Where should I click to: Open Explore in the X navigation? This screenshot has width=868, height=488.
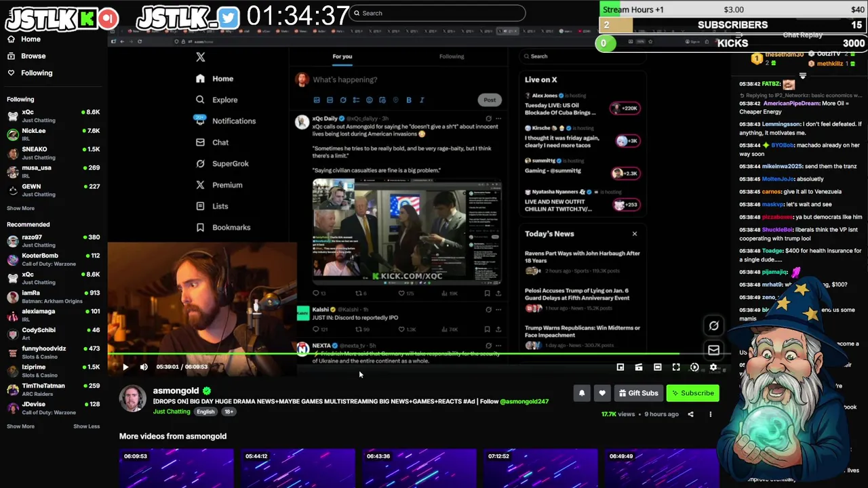216,100
